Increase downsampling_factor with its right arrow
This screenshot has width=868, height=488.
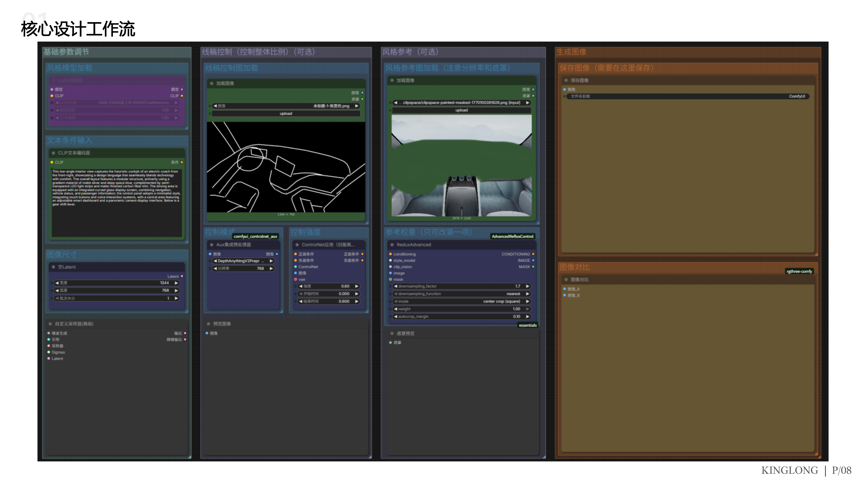click(x=528, y=286)
